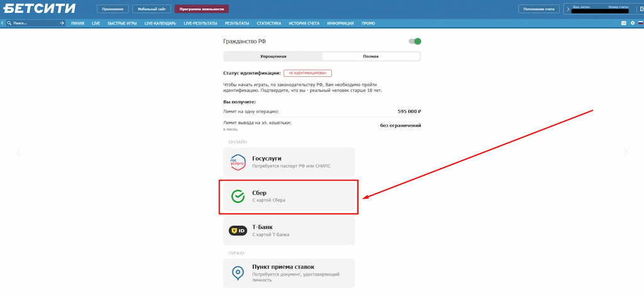Open the settings gear icon
644x297 pixels.
633,23
